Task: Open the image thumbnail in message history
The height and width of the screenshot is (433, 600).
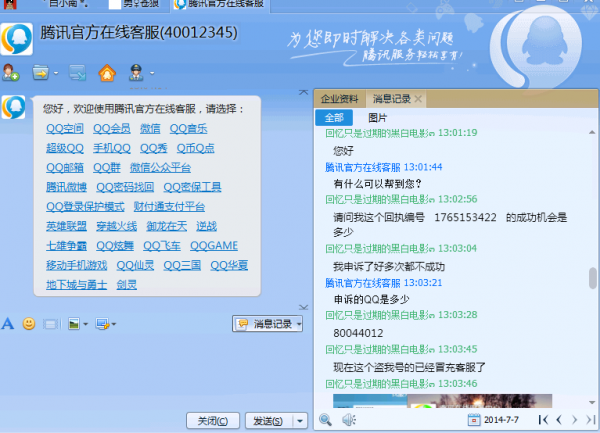Action: (442, 400)
